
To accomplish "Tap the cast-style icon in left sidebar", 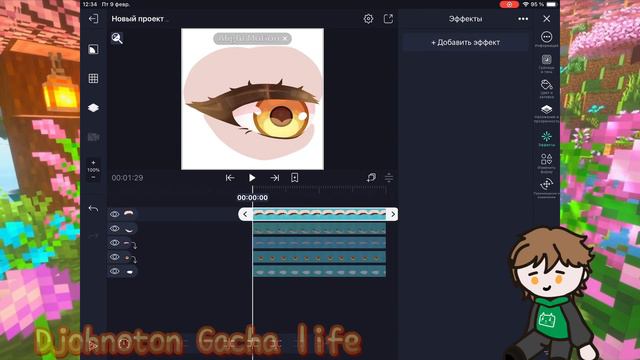I will tap(93, 49).
